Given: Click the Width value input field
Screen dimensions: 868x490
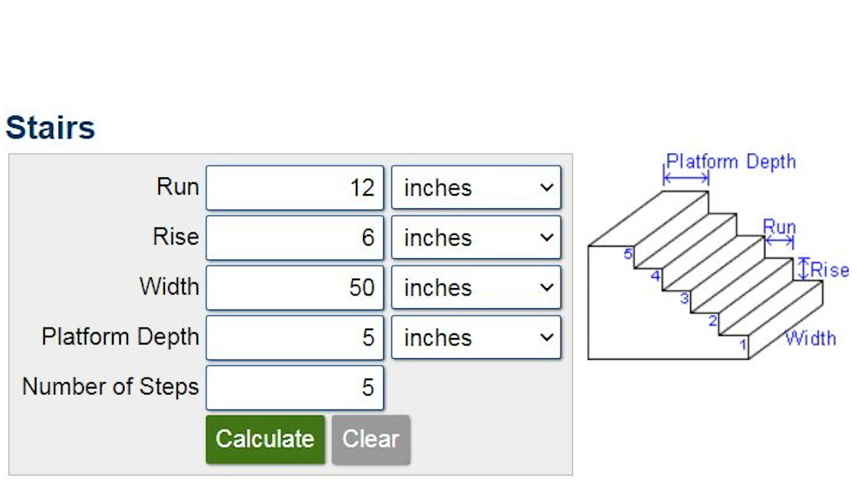Looking at the screenshot, I should 294,288.
